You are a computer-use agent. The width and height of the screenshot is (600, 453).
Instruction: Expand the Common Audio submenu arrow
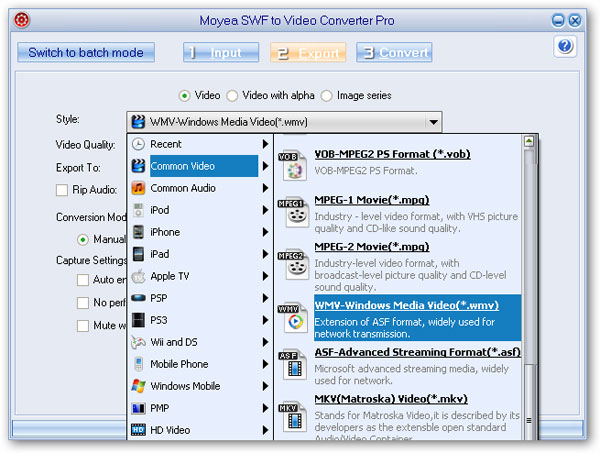pos(265,188)
